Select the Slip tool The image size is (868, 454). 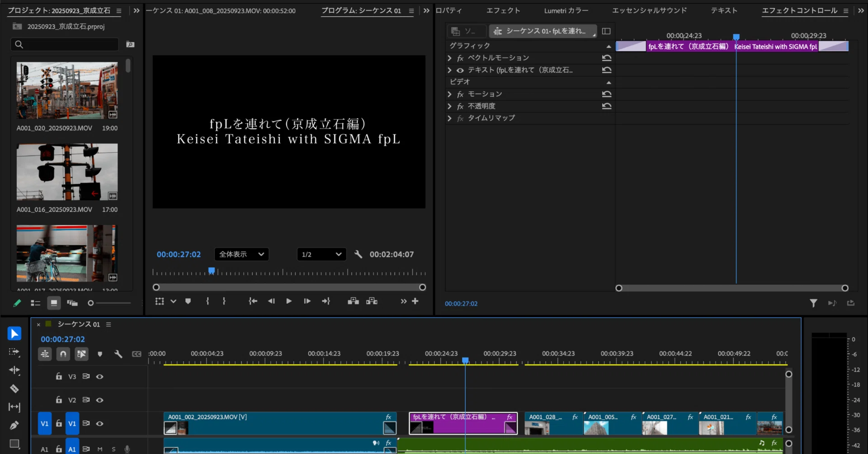14,407
